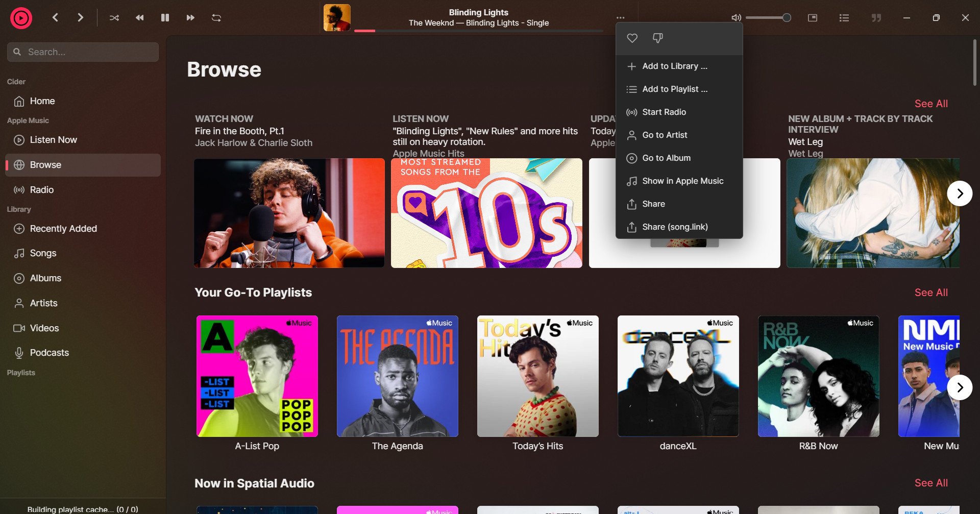
Task: Open the R&B Now playlist cover
Action: [x=819, y=376]
